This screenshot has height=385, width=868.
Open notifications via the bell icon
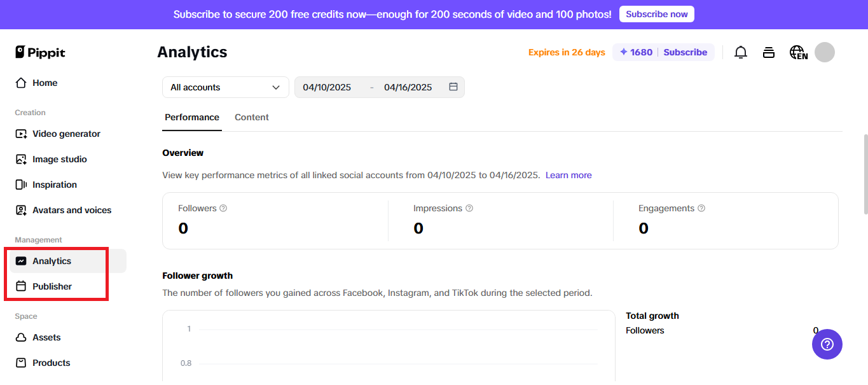pyautogui.click(x=740, y=52)
